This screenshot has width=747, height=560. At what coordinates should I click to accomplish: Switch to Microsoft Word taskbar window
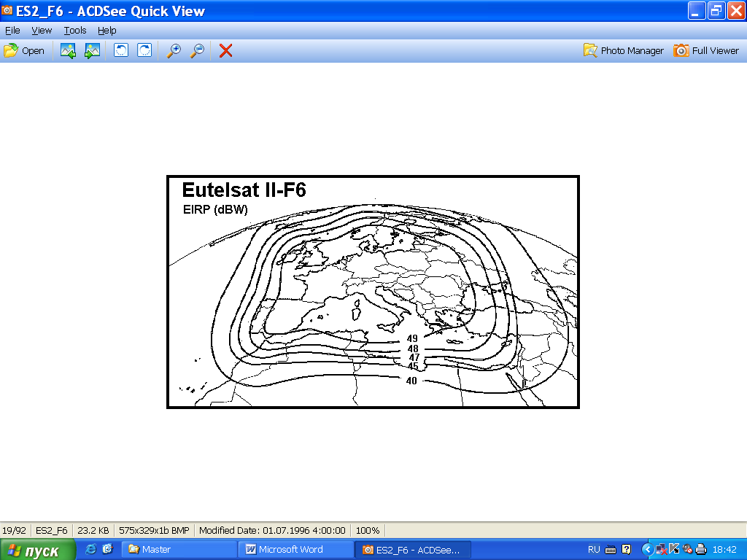click(296, 550)
